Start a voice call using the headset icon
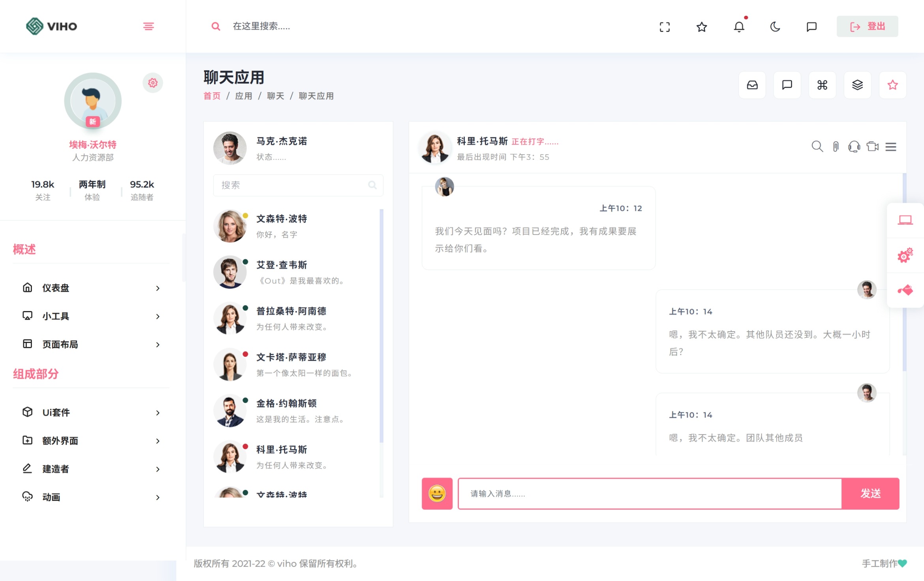This screenshot has height=581, width=924. coord(853,146)
